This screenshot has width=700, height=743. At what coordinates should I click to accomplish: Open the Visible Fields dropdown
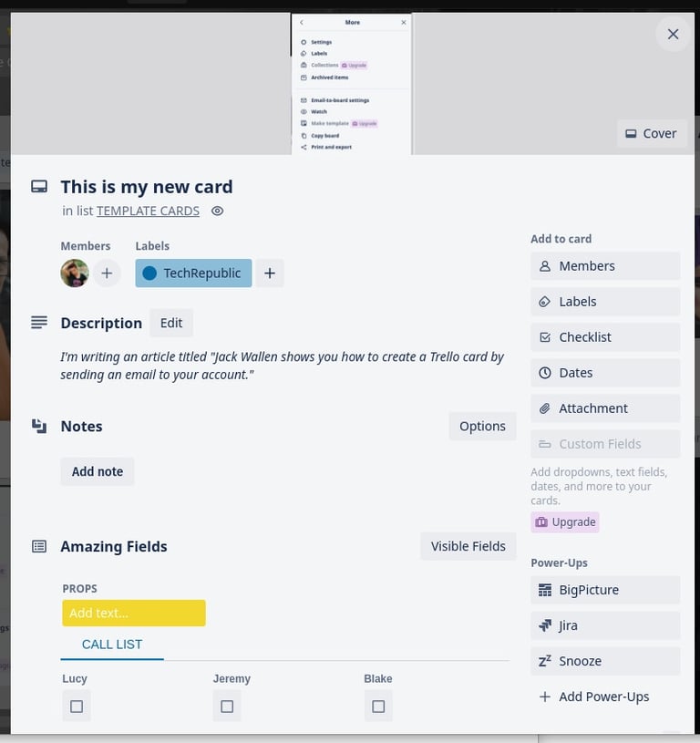tap(468, 546)
